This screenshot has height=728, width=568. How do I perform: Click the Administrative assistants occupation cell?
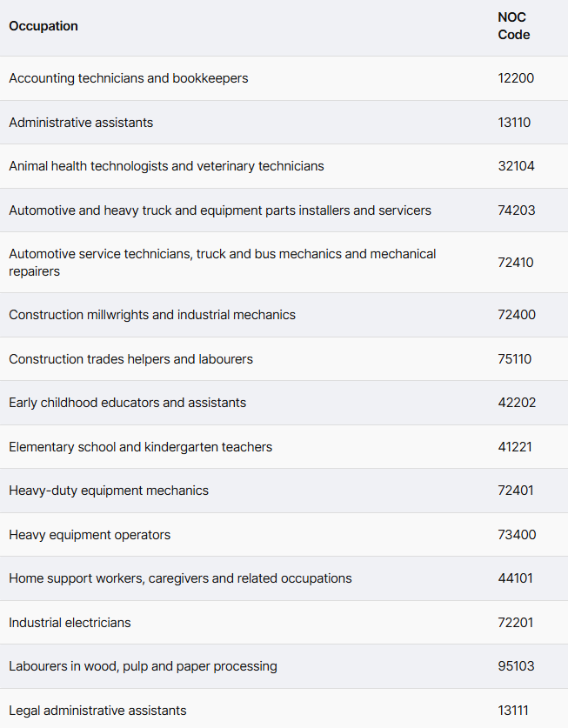(81, 123)
